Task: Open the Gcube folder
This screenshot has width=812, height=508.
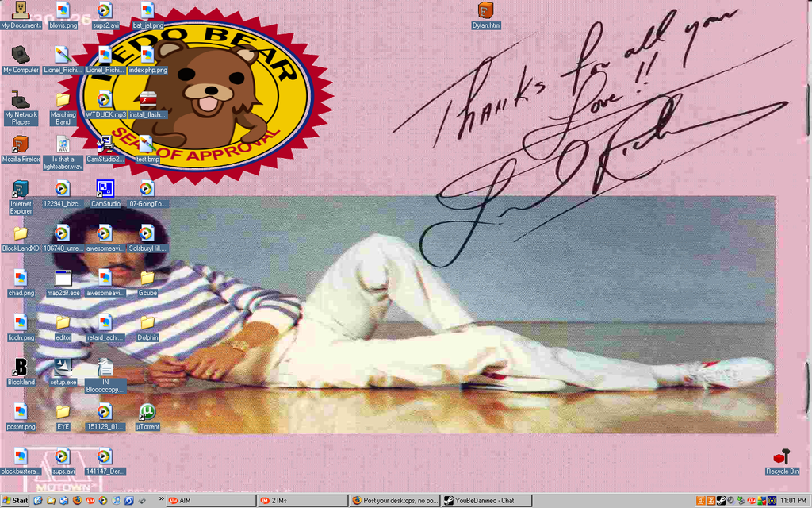Action: (147, 283)
